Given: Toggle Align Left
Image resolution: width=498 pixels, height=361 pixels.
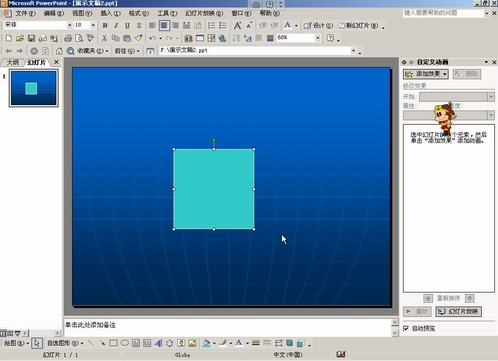Looking at the screenshot, I should click(152, 25).
